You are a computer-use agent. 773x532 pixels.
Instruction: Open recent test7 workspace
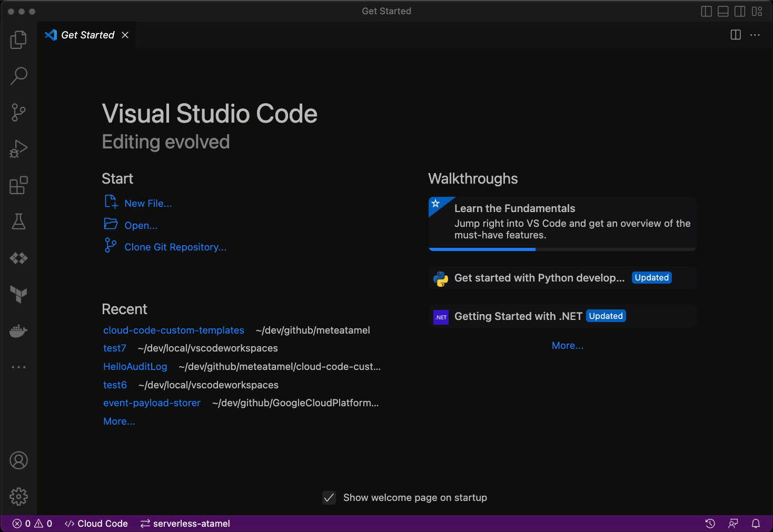(x=115, y=348)
